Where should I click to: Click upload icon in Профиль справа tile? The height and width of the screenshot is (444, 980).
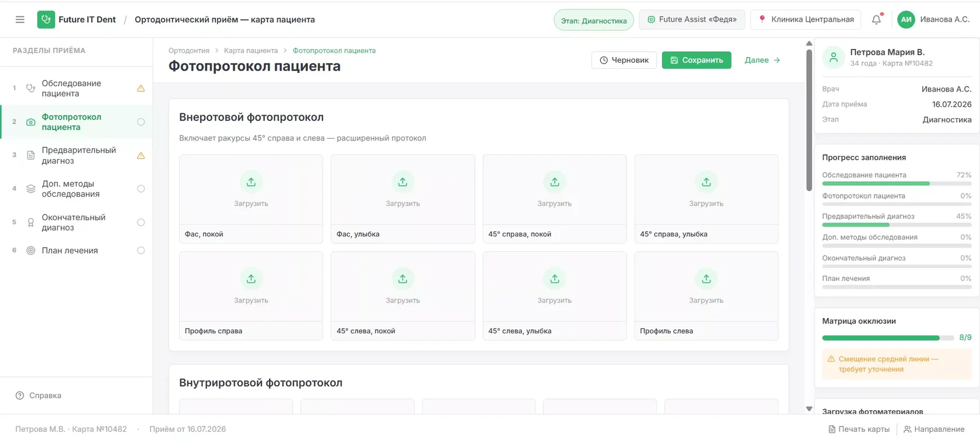251,279
